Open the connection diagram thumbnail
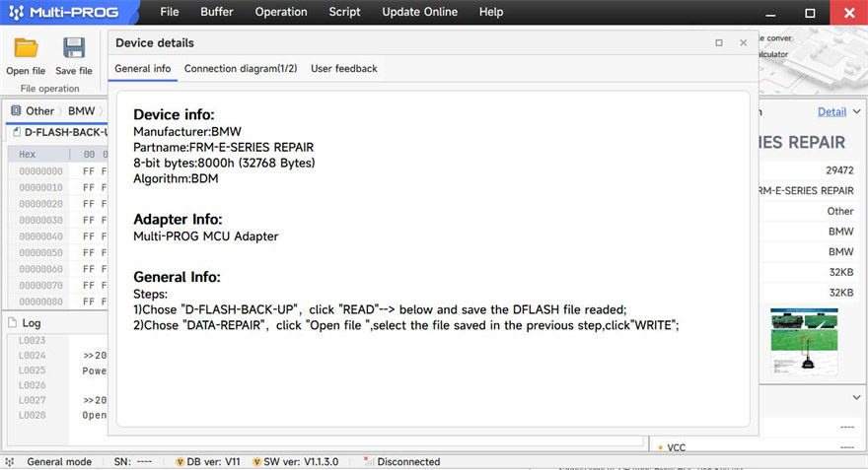This screenshot has height=470, width=868. pos(804,340)
